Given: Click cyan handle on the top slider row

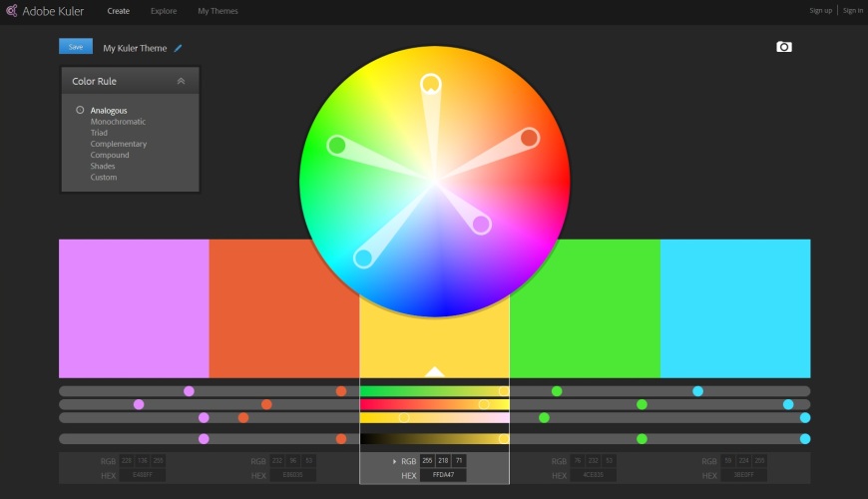Looking at the screenshot, I should point(697,391).
